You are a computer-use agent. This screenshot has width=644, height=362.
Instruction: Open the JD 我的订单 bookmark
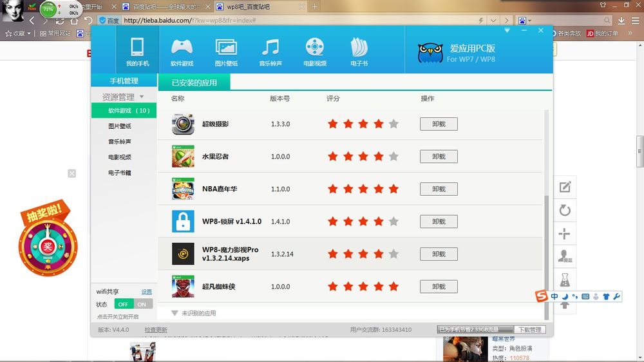coord(602,33)
